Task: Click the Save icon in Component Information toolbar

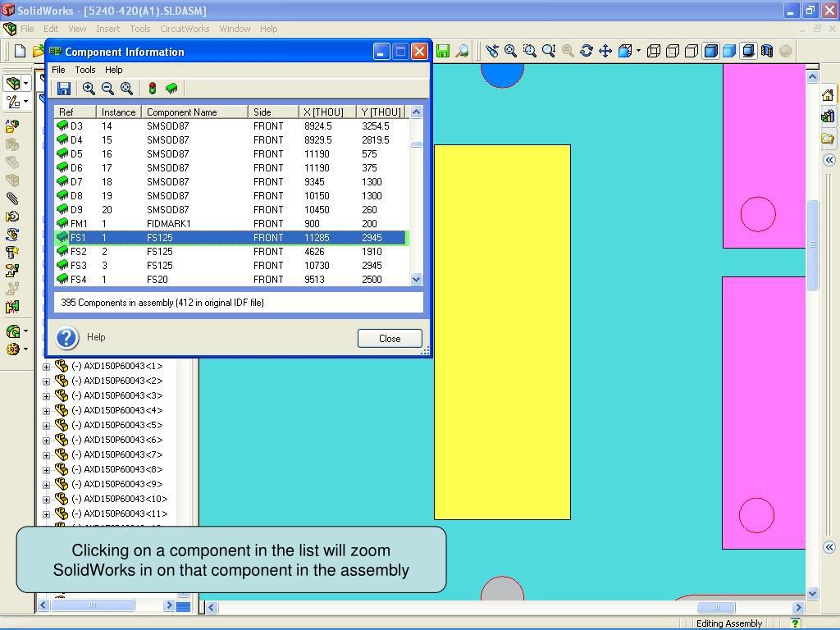Action: (x=63, y=89)
